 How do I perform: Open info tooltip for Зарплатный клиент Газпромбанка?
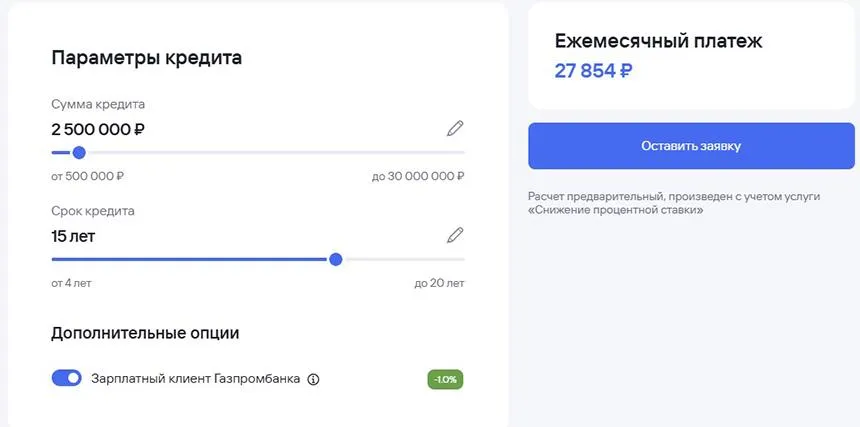313,379
